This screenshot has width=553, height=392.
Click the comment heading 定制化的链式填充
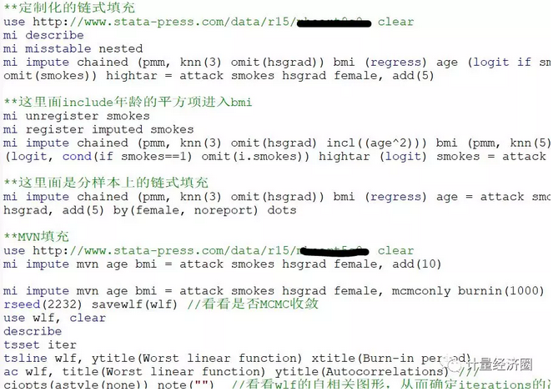(69, 8)
